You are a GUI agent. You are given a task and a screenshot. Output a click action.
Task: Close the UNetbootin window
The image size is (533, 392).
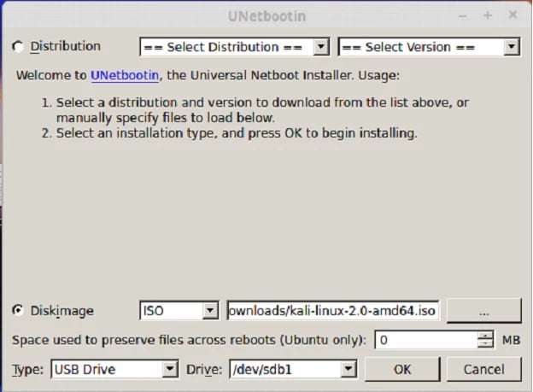pyautogui.click(x=512, y=15)
